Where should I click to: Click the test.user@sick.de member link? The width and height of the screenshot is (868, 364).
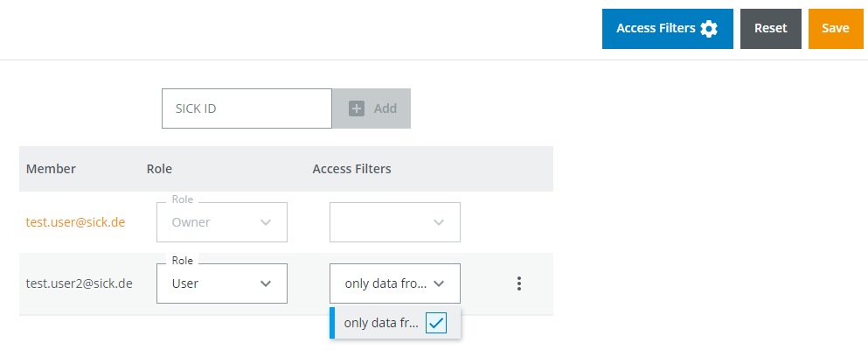(75, 222)
